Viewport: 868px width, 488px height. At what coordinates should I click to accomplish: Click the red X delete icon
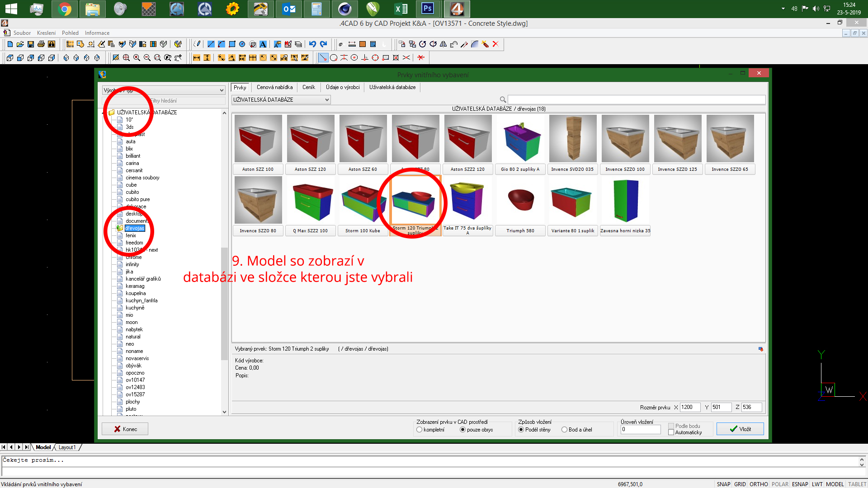point(495,44)
